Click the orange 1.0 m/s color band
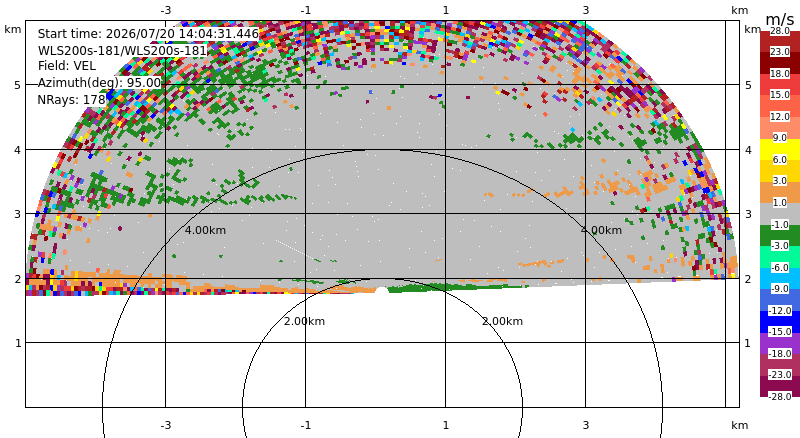800x438 pixels. pyautogui.click(x=780, y=192)
